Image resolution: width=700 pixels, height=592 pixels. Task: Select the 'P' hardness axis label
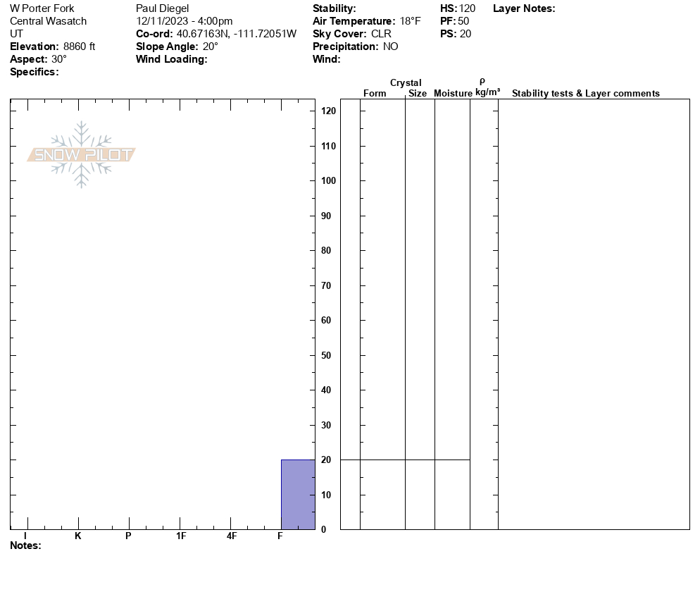128,536
